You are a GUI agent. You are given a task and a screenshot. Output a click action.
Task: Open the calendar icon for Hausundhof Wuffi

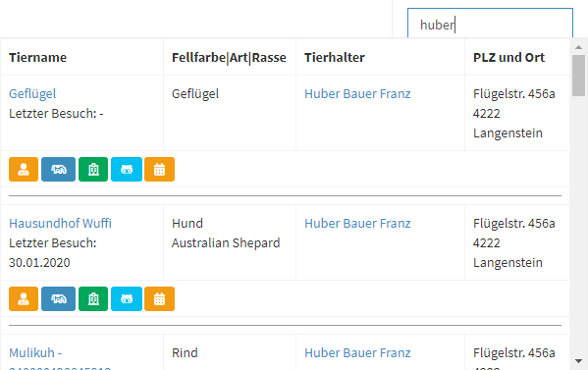point(160,298)
